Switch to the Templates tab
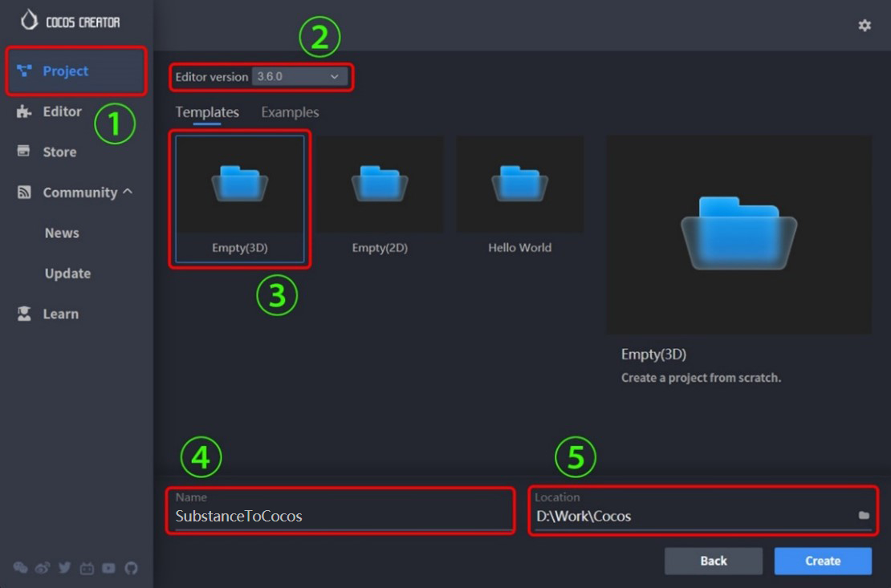The width and height of the screenshot is (891, 588). pyautogui.click(x=207, y=112)
